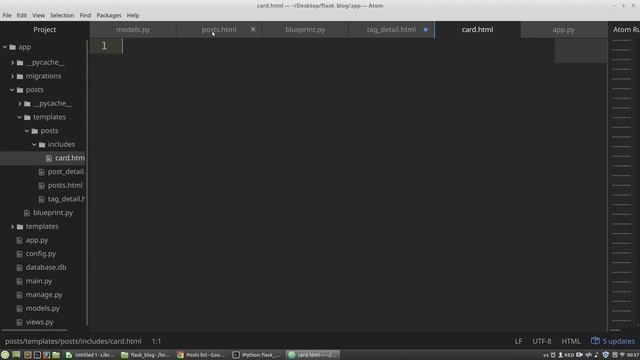Click the 1:1 cursor position indicator
640x360 pixels.
pos(156,341)
